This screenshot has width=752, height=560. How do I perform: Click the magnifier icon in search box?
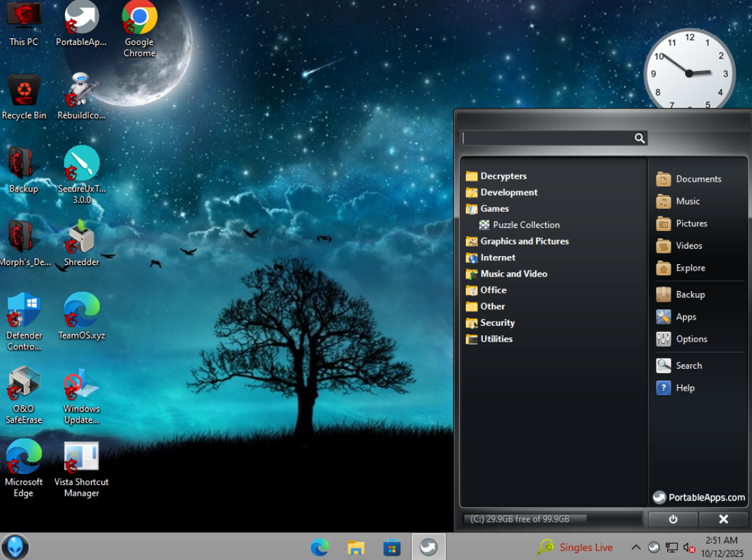pos(639,138)
